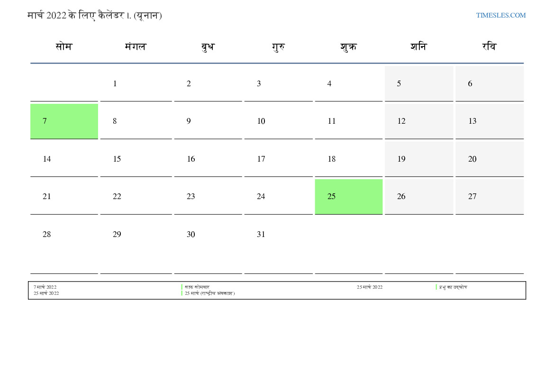
Task: Open the TIMESLES.COM link
Action: tap(500, 15)
